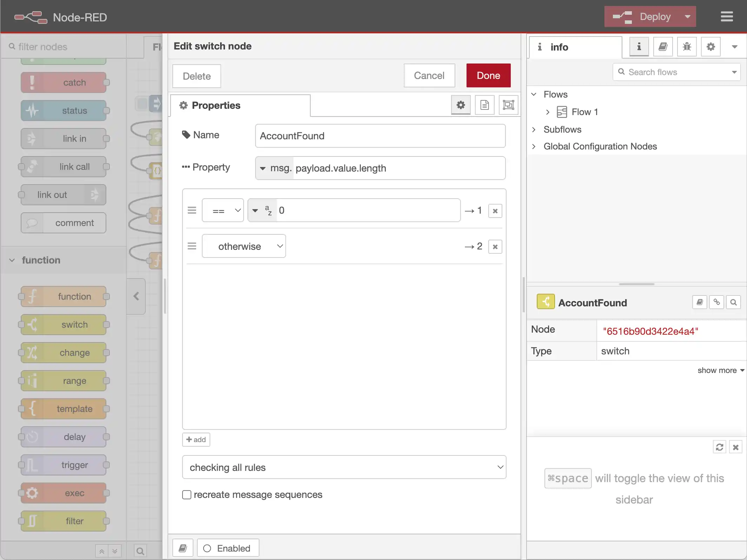Click the node description icon above Properties
This screenshot has height=560, width=747.
(484, 105)
